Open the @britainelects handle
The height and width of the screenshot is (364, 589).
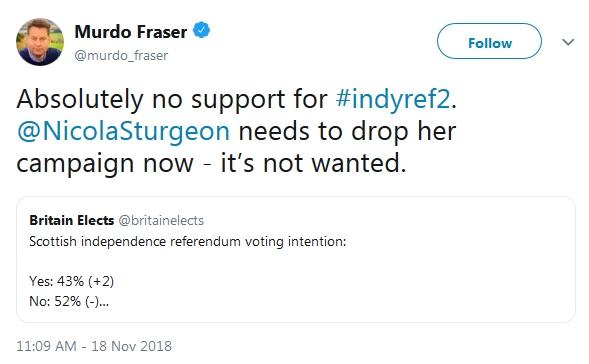[161, 221]
